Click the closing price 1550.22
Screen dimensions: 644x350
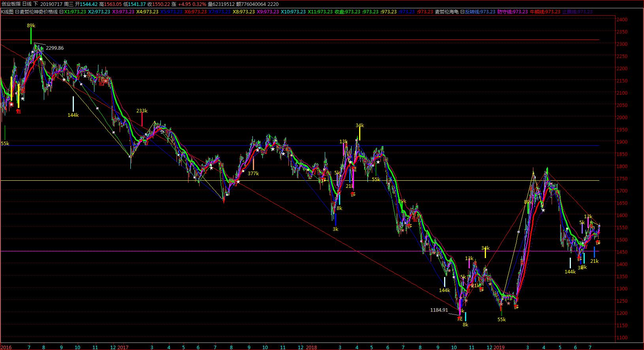click(161, 4)
